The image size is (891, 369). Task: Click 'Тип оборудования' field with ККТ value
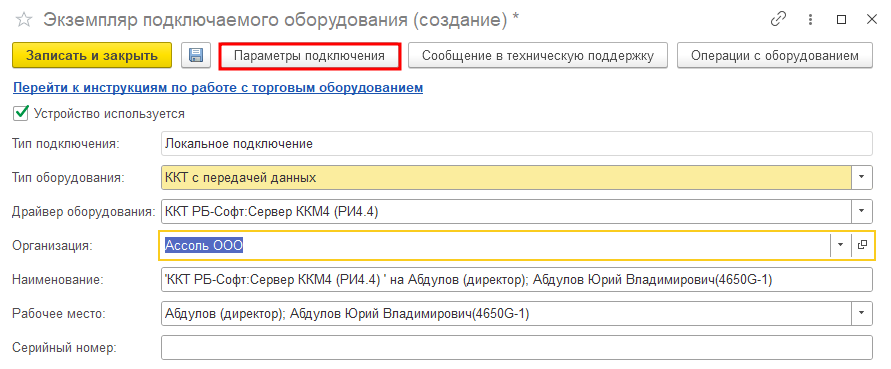pyautogui.click(x=506, y=177)
